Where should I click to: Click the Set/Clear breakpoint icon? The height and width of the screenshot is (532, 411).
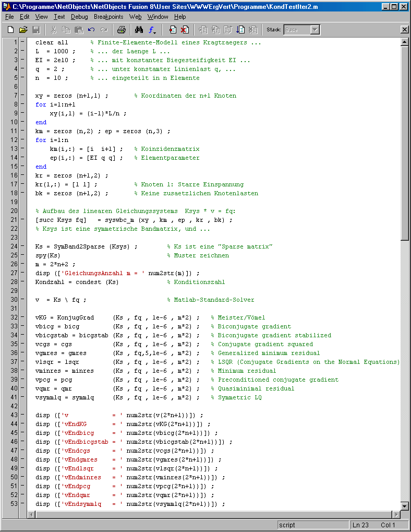[173, 30]
